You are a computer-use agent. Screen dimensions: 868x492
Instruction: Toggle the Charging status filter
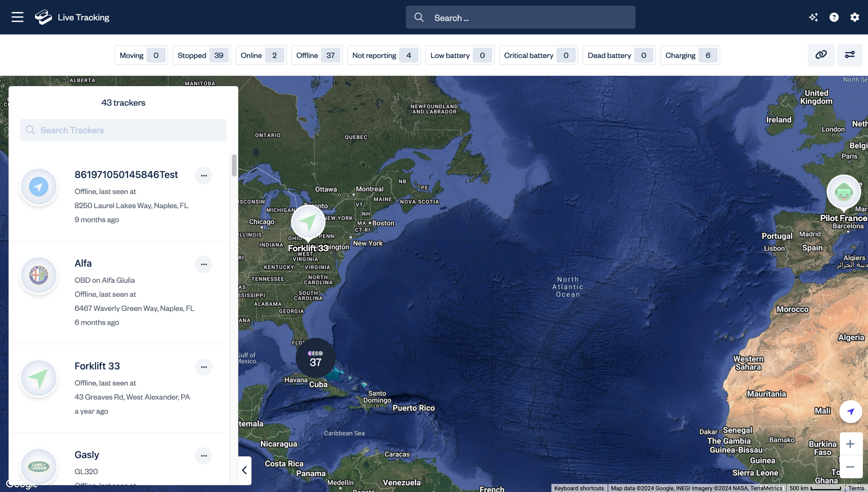690,55
